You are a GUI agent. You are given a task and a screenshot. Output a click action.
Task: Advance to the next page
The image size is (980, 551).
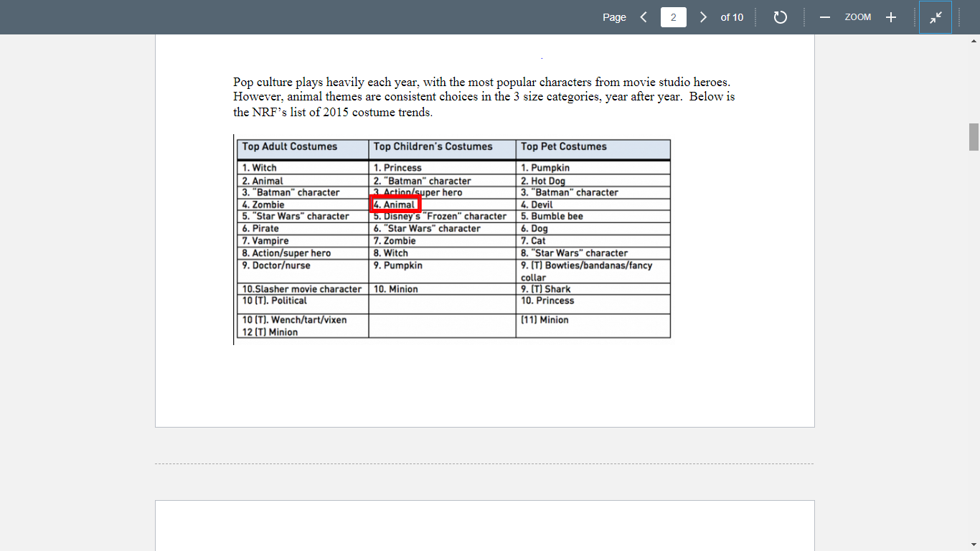(703, 17)
